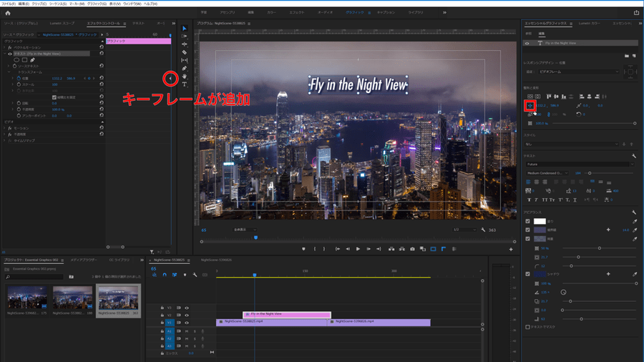Disable the シャドウ appearance checkbox
Image resolution: width=644 pixels, height=362 pixels.
pos(528,274)
